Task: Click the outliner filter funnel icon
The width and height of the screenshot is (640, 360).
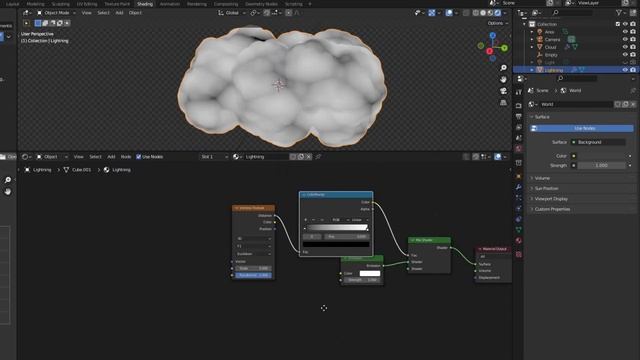Action: (x=619, y=13)
